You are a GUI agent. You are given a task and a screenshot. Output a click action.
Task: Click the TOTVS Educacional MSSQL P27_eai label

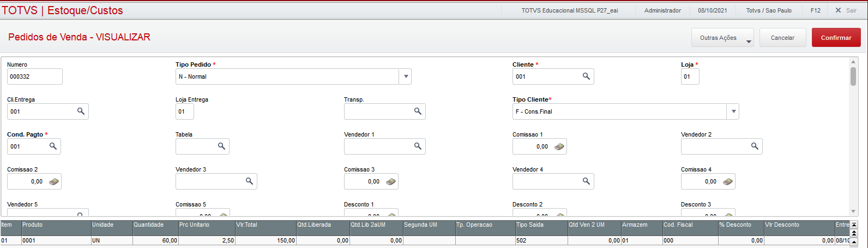click(x=570, y=10)
